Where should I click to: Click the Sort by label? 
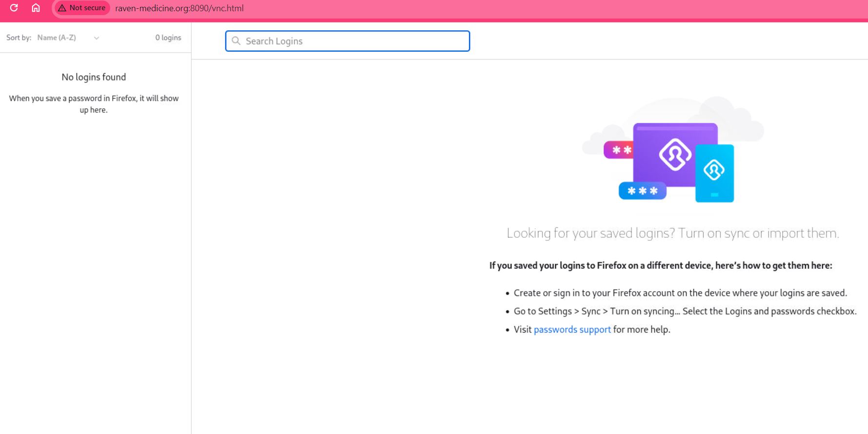click(19, 38)
